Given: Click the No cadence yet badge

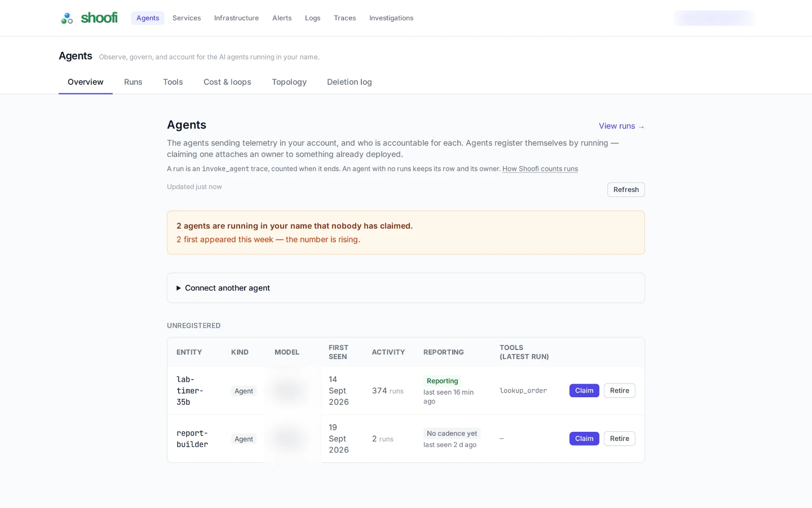Looking at the screenshot, I should [x=452, y=433].
